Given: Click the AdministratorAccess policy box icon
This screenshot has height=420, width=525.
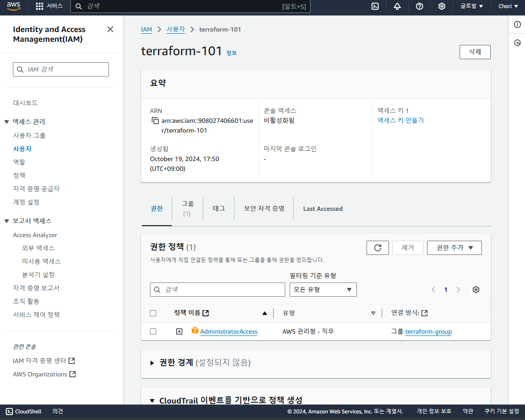Looking at the screenshot, I should point(195,331).
